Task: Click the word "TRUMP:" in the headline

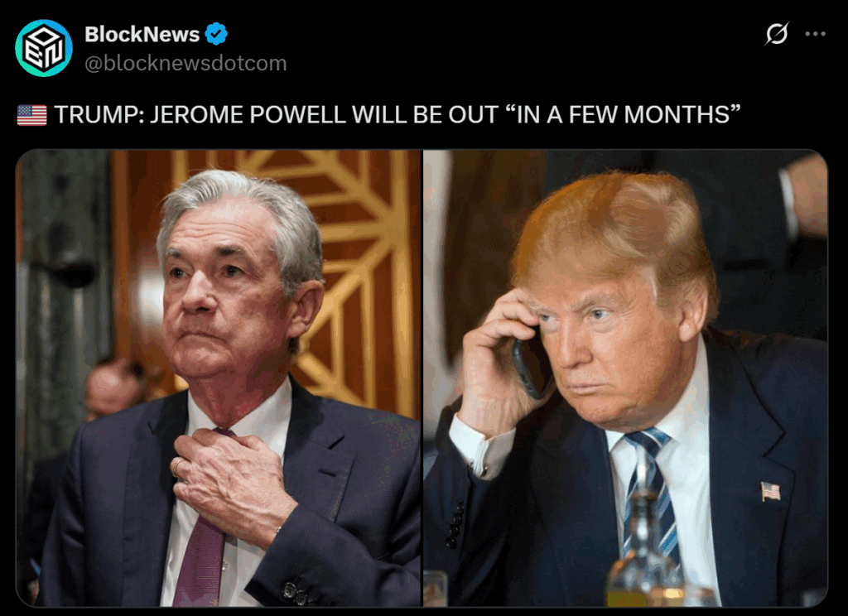Action: pyautogui.click(x=99, y=115)
